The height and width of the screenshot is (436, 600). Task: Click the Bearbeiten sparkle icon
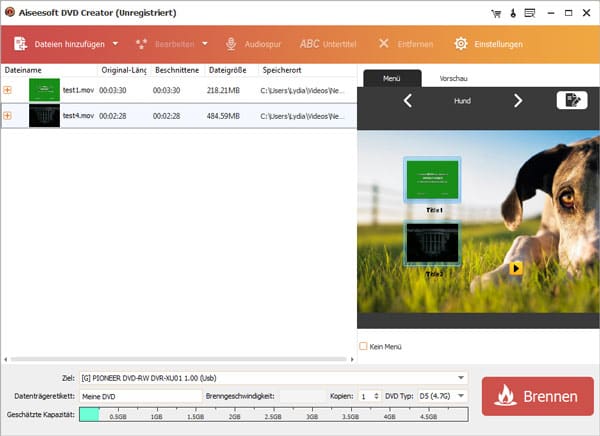click(141, 44)
